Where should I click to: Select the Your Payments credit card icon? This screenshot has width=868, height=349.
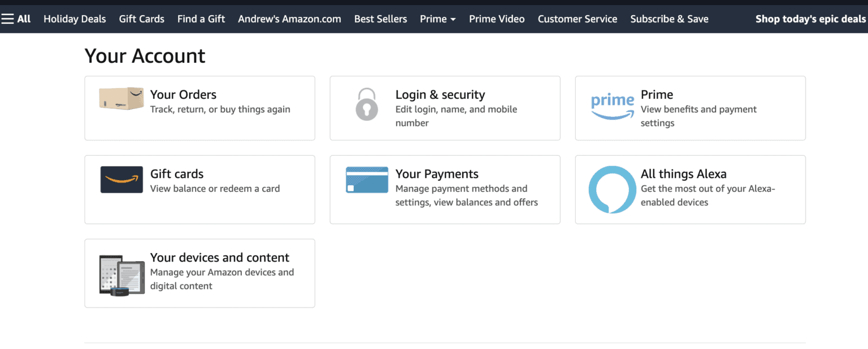367,180
